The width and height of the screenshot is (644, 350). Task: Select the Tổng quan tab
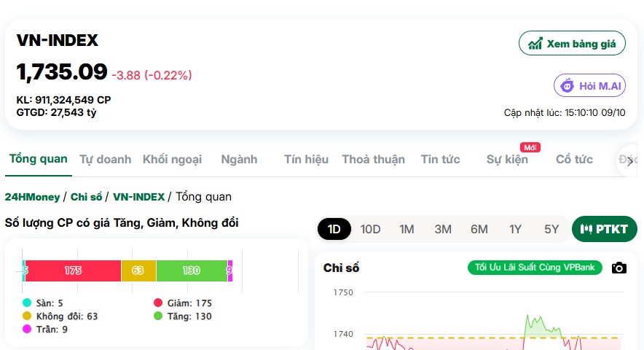(x=38, y=159)
